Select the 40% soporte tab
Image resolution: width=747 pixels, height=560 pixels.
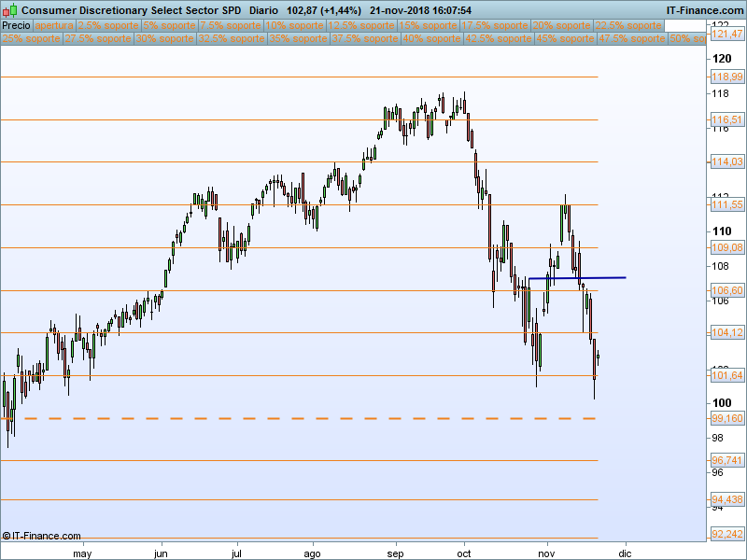[x=431, y=38]
